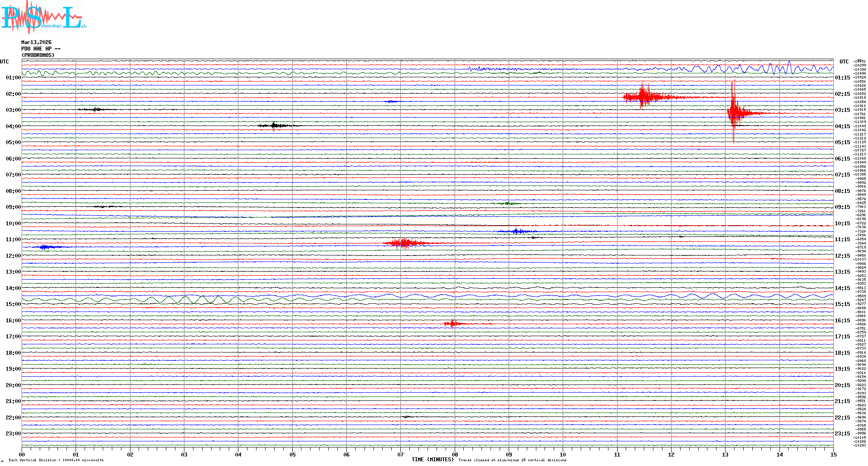
Task: Click the Mar13,2026 date label
Action: [36, 42]
